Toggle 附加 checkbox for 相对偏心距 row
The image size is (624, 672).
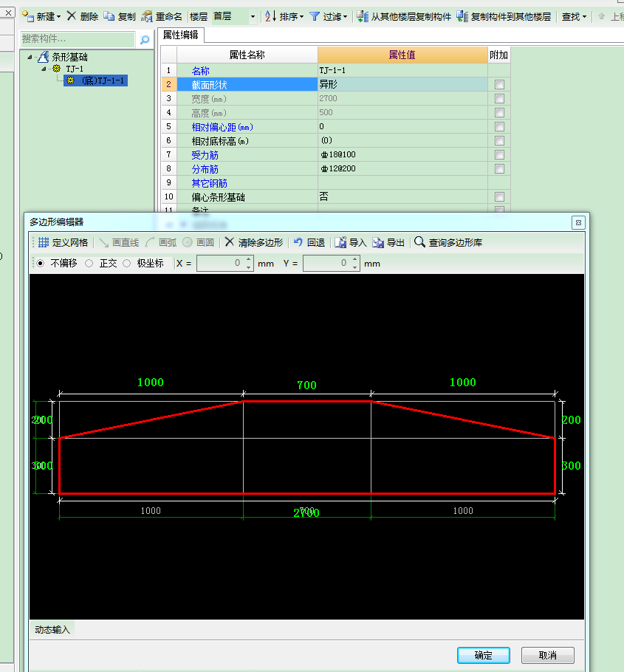(499, 127)
